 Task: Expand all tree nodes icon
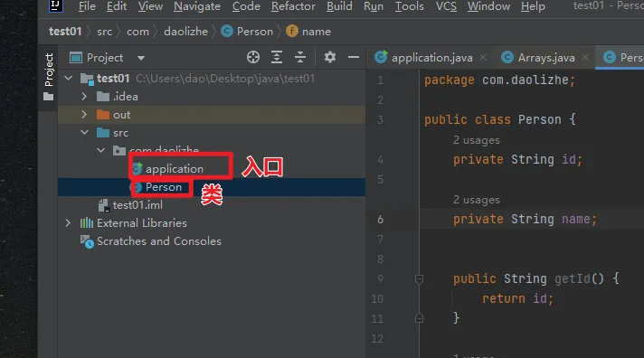(277, 57)
